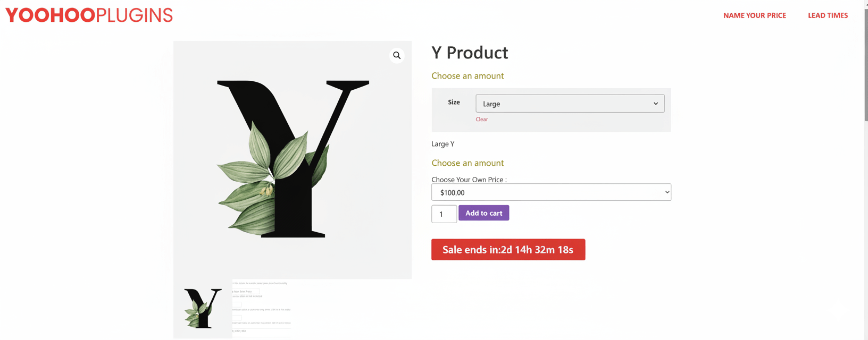Click the second Choose an amount link
Viewport: 868px width, 340px height.
468,163
